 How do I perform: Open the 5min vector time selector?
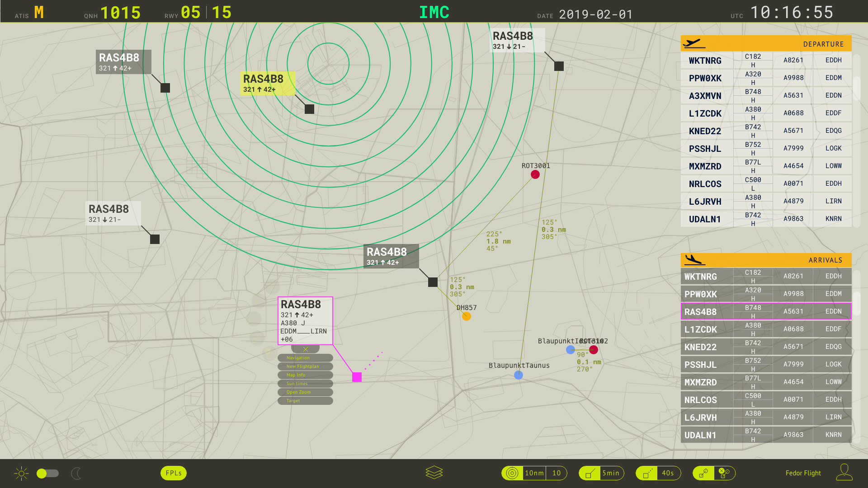pos(611,473)
